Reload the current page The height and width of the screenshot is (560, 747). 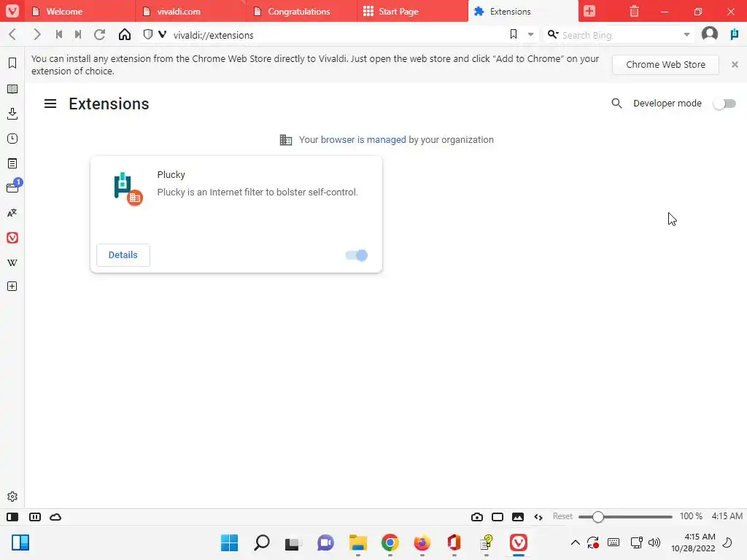pyautogui.click(x=99, y=34)
